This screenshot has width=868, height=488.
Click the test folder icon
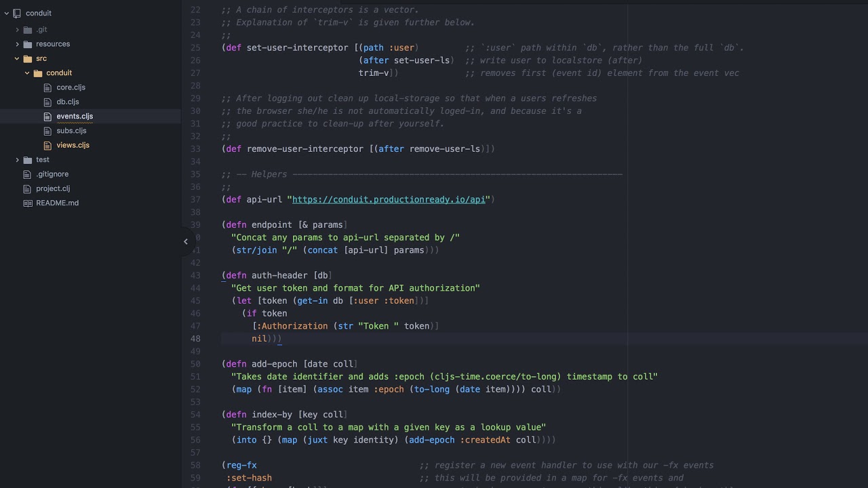tap(28, 160)
